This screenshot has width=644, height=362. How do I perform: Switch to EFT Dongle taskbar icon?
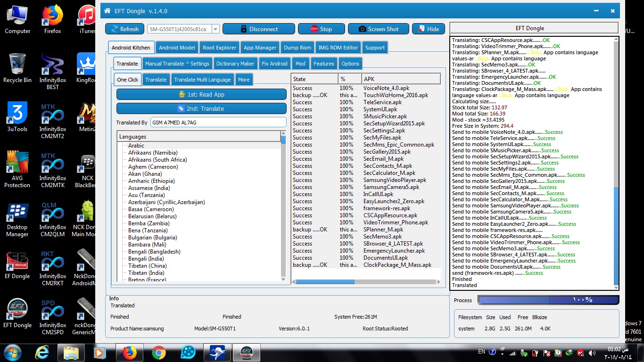[x=246, y=352]
